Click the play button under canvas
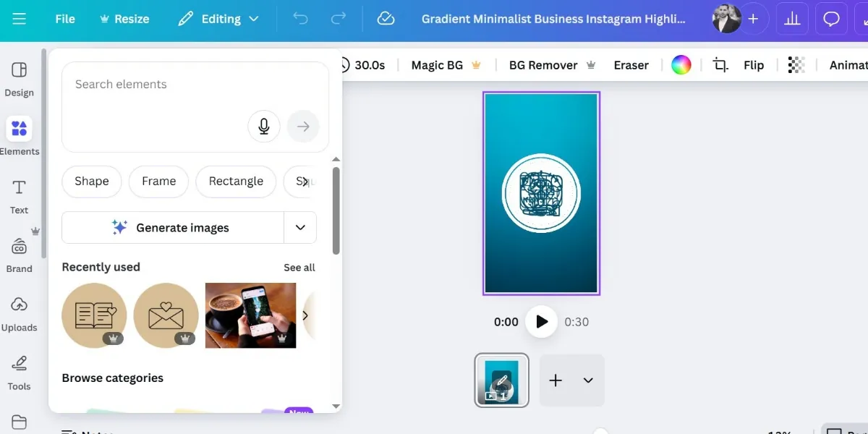This screenshot has height=434, width=868. point(542,322)
